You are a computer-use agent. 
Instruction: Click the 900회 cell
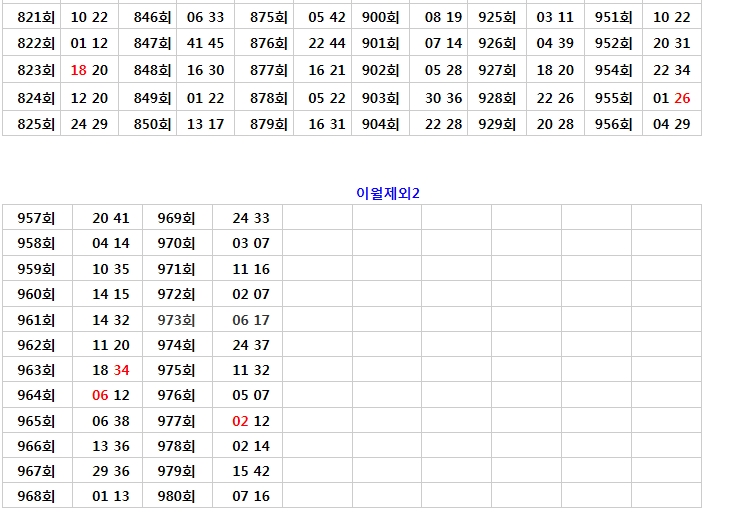click(380, 17)
